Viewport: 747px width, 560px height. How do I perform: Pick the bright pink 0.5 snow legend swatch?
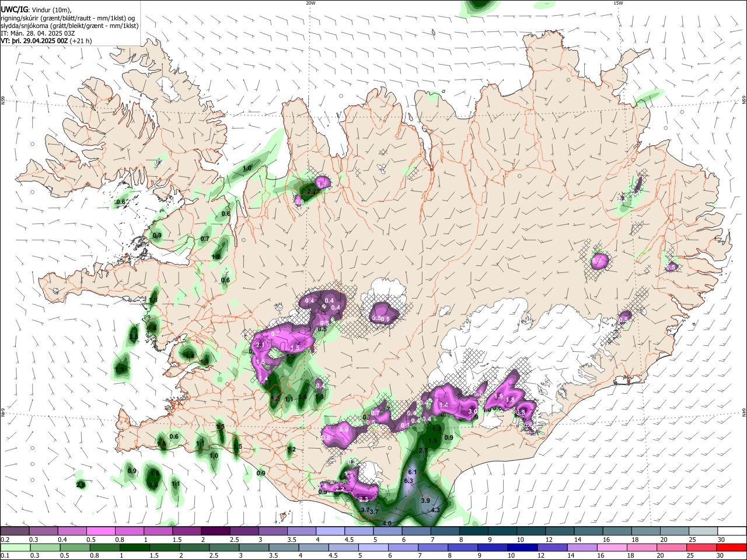pos(100,531)
